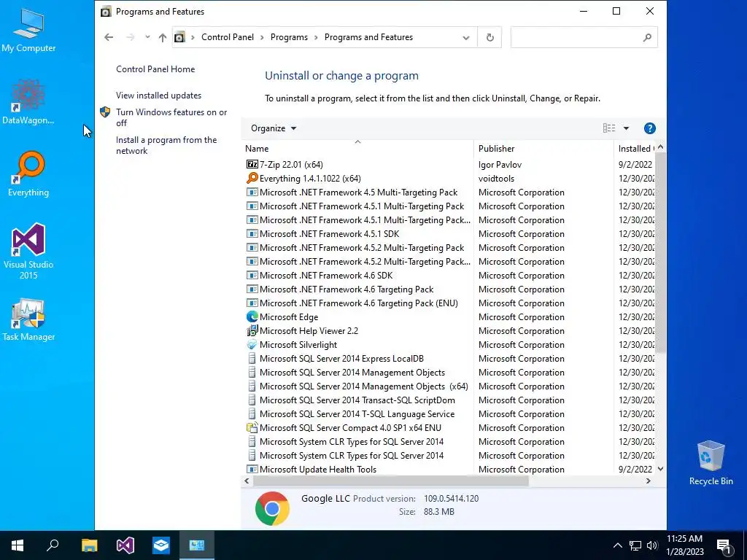
Task: Sort by the Installed On column header
Action: coord(635,148)
